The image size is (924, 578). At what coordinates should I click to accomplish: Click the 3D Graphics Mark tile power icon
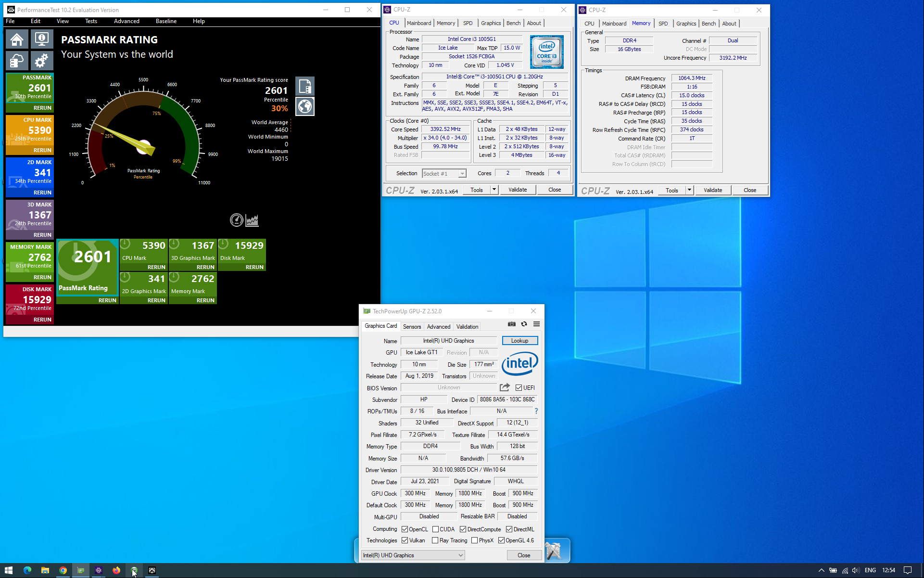pos(174,244)
